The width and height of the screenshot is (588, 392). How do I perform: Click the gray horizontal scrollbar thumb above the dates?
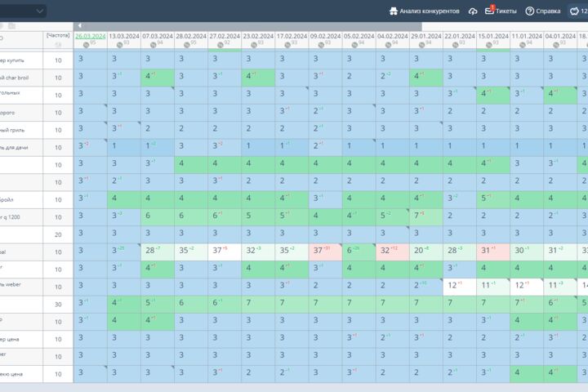pyautogui.click(x=248, y=26)
